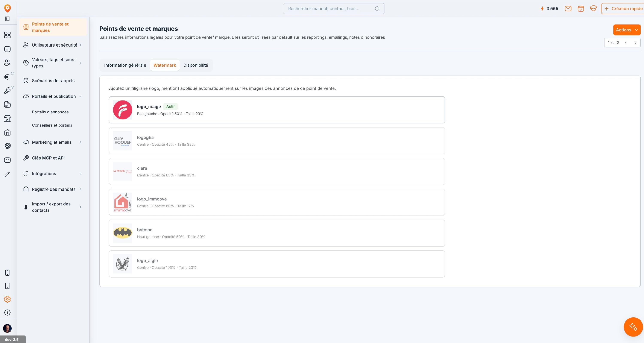Open the calendar check icon in sidebar
This screenshot has width=644, height=343.
8,49
